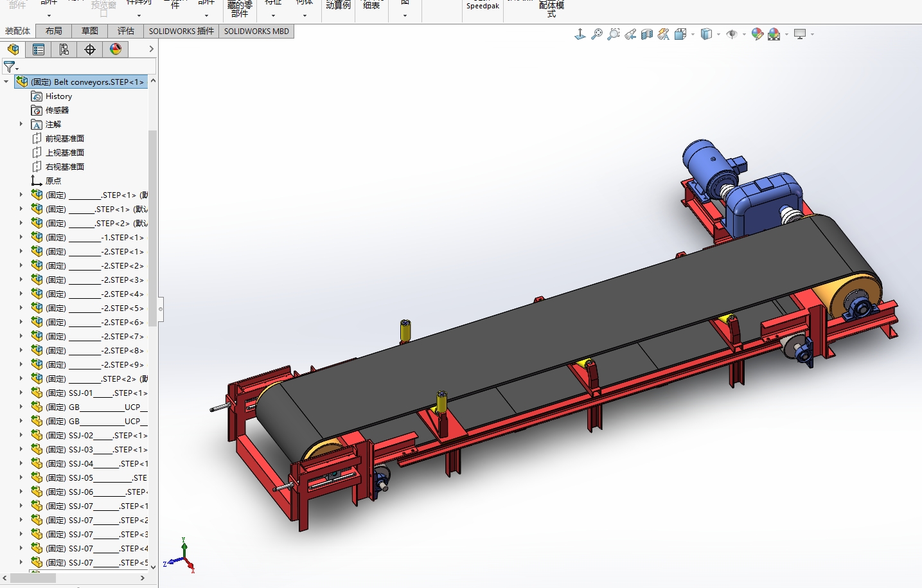The width and height of the screenshot is (922, 588).
Task: Click the Zoom to Fit icon
Action: pyautogui.click(x=597, y=34)
